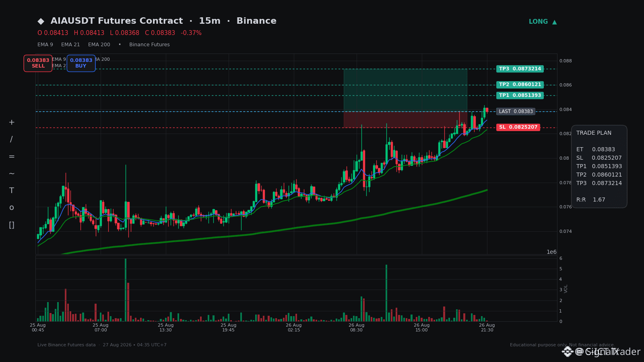
Task: Click the green LONG triangle indicator
Action: tap(543, 22)
